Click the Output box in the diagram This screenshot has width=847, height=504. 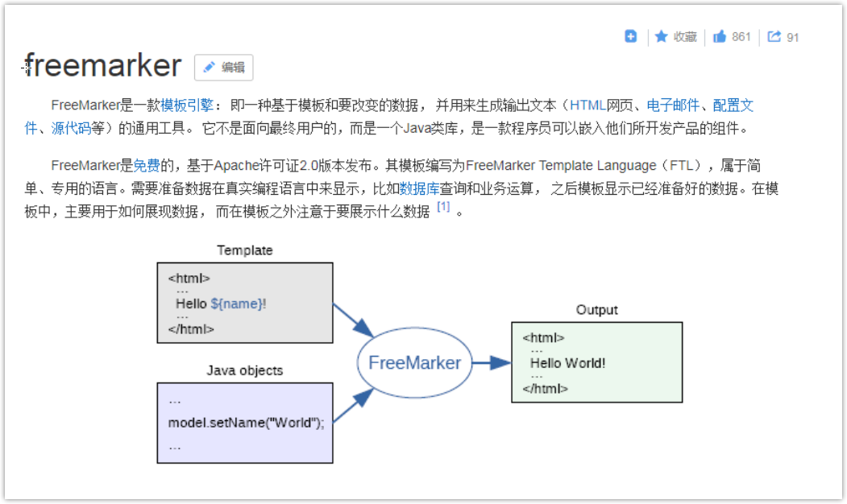tap(597, 362)
